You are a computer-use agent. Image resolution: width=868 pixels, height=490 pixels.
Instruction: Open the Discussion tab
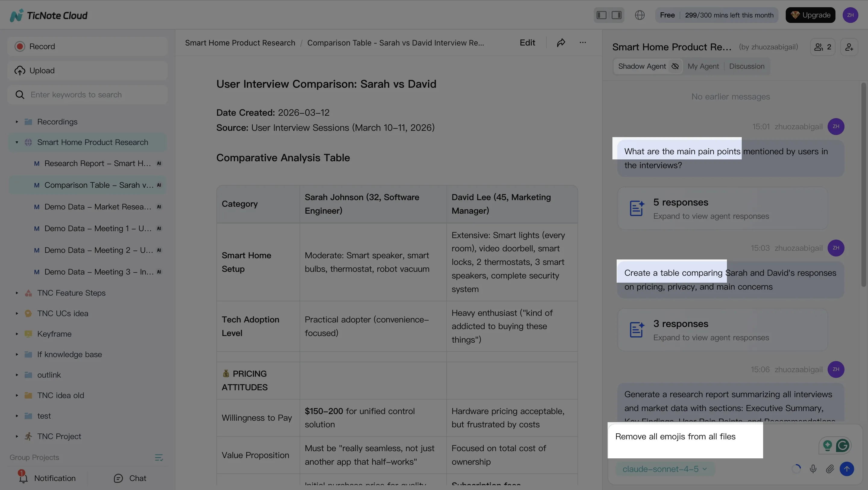[x=747, y=66]
